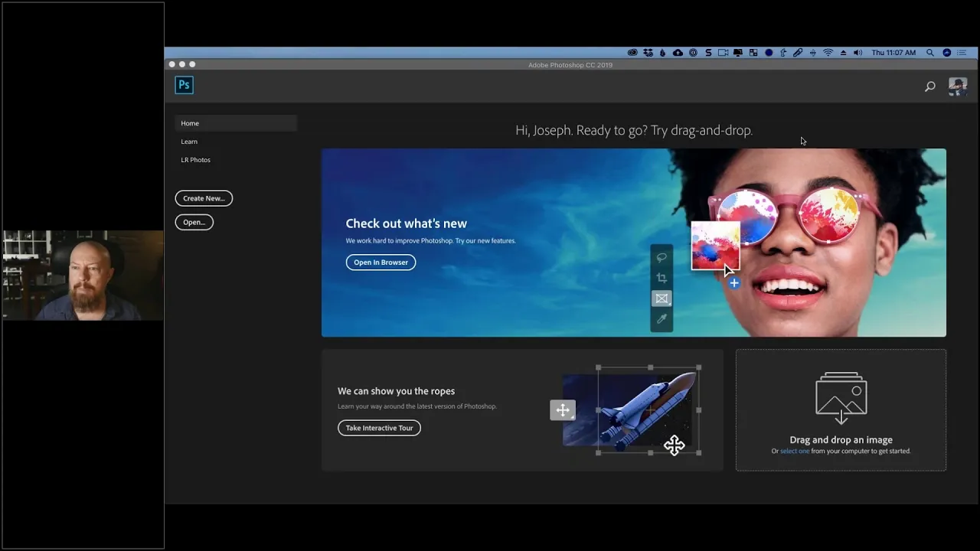The height and width of the screenshot is (551, 980).
Task: Open the search magnifier in Photoshop header
Action: pos(929,86)
